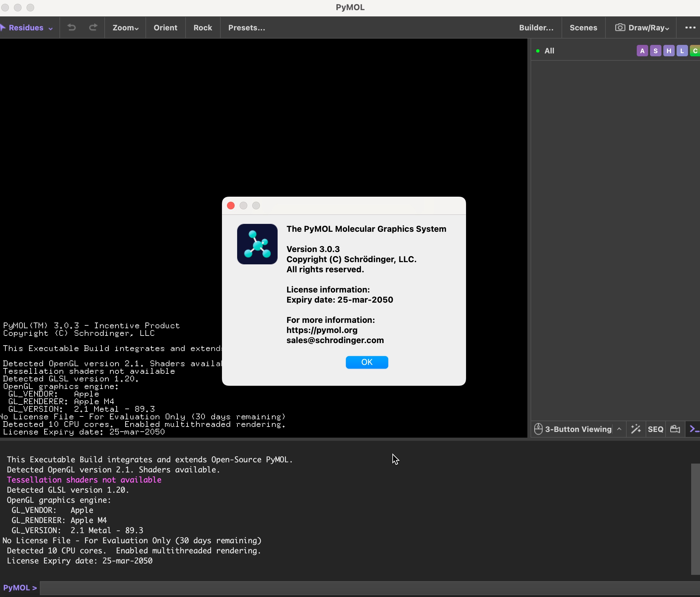The image size is (700, 597).
Task: Click the PyMOL molecule logo in dialog
Action: 257,244
